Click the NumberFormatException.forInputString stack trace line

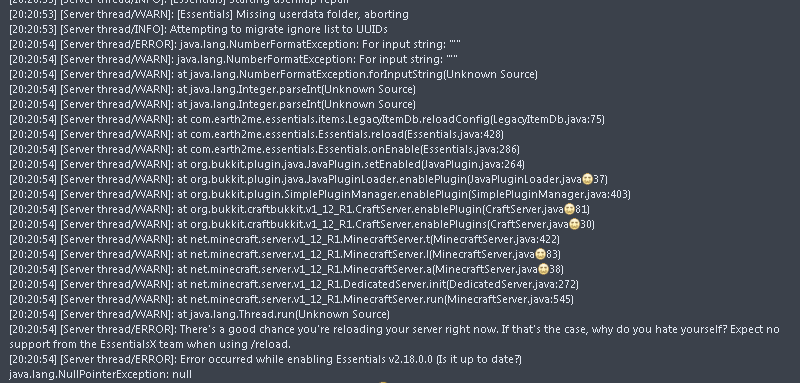point(273,74)
